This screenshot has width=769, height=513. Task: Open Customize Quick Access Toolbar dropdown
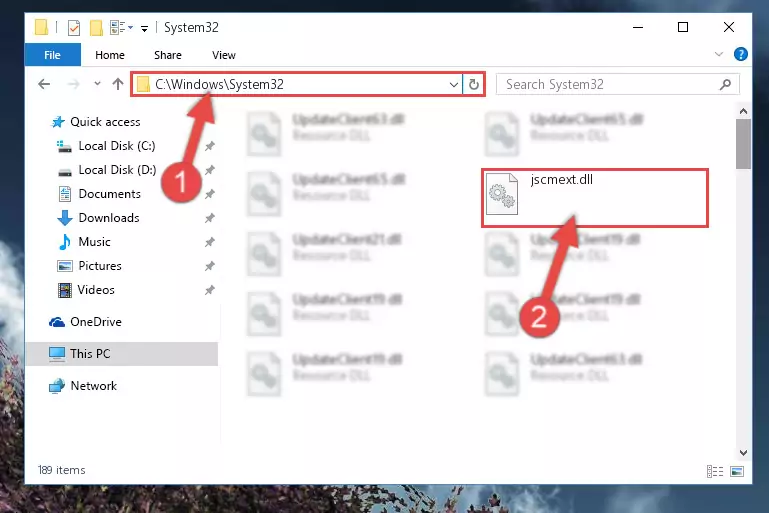tap(144, 28)
